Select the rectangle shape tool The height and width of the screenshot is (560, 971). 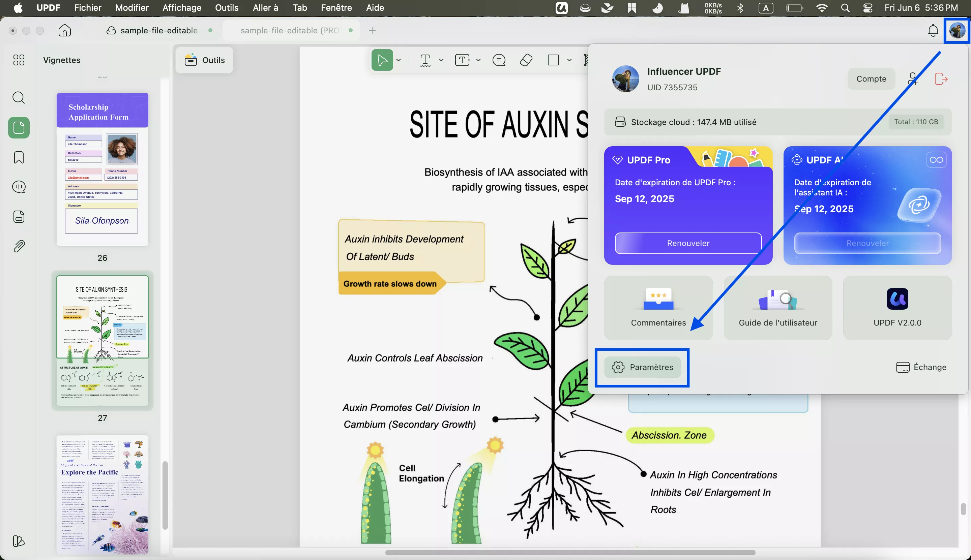click(x=553, y=60)
